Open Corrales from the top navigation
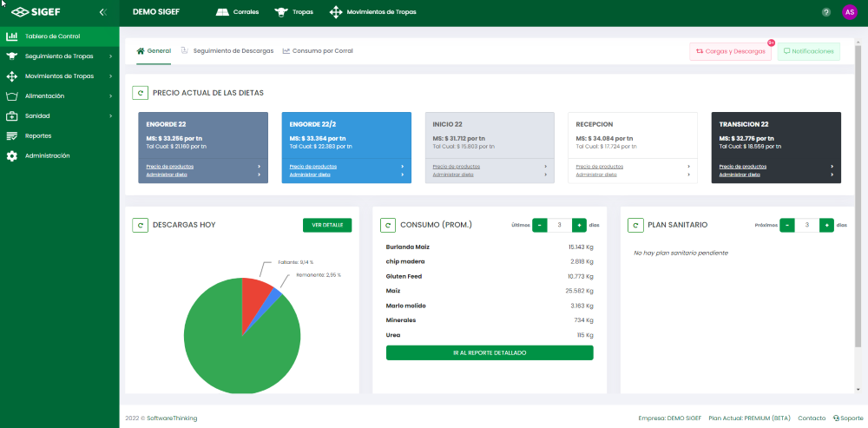The height and width of the screenshot is (428, 868). click(238, 12)
